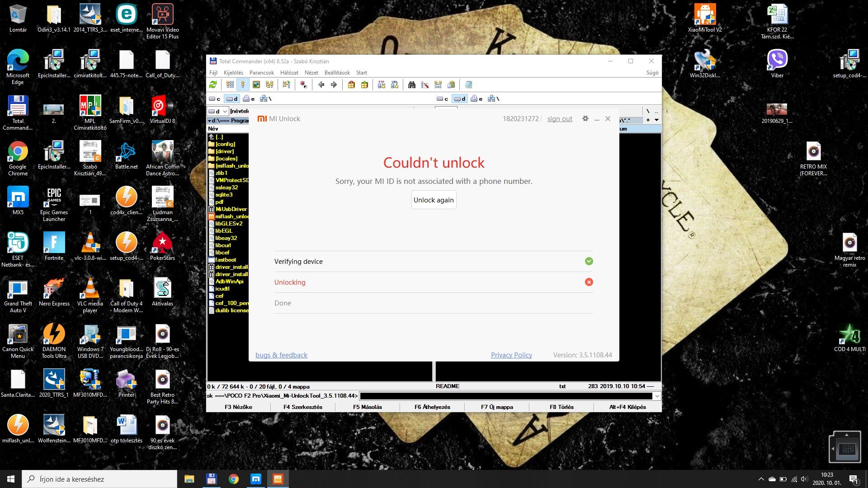Click the Unlock again button

434,200
